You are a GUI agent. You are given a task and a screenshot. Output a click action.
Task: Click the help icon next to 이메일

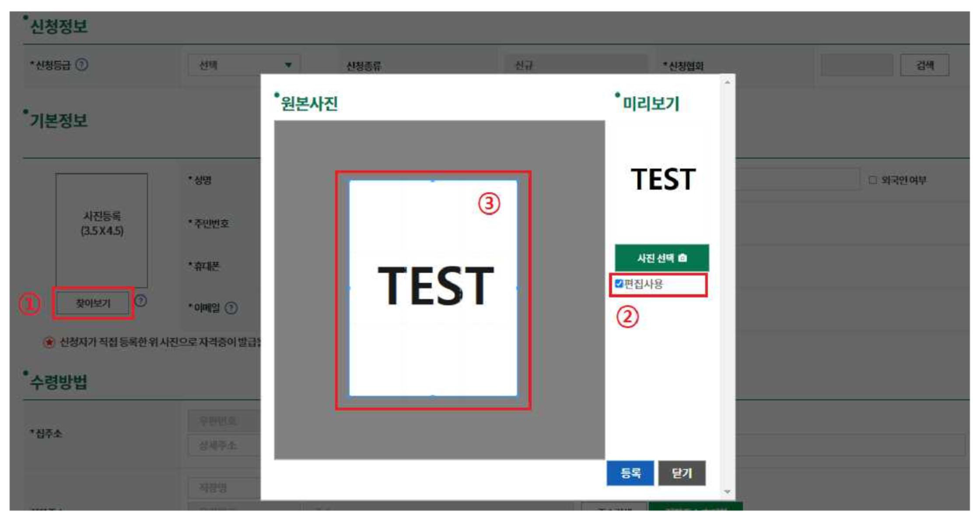click(x=231, y=308)
